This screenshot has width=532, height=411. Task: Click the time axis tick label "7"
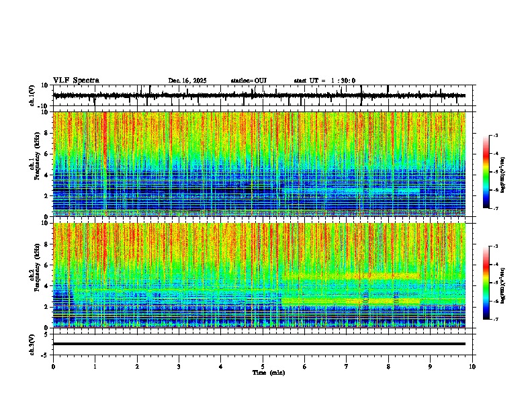[x=347, y=367]
